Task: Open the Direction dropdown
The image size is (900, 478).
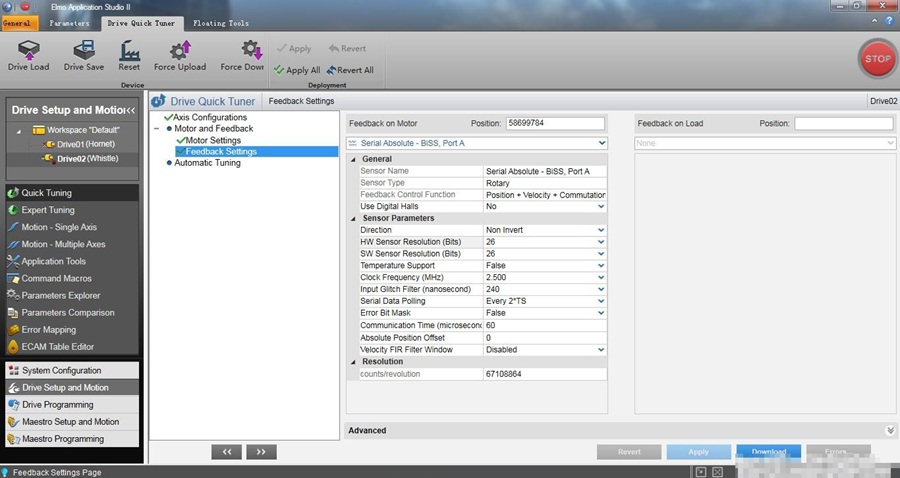Action: (x=601, y=230)
